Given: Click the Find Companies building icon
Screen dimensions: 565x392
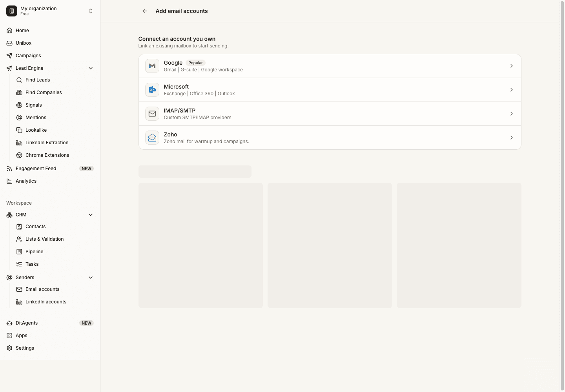Looking at the screenshot, I should pyautogui.click(x=19, y=93).
